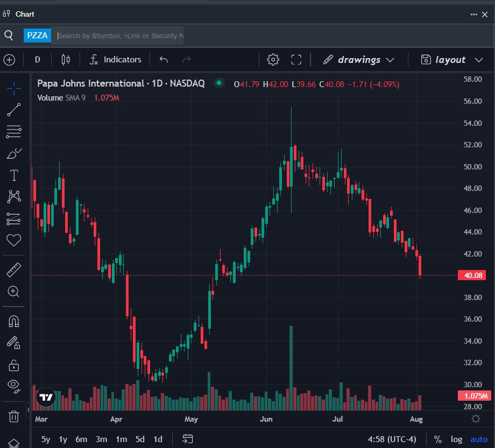Select the text annotation tool
The height and width of the screenshot is (448, 495).
(x=14, y=175)
